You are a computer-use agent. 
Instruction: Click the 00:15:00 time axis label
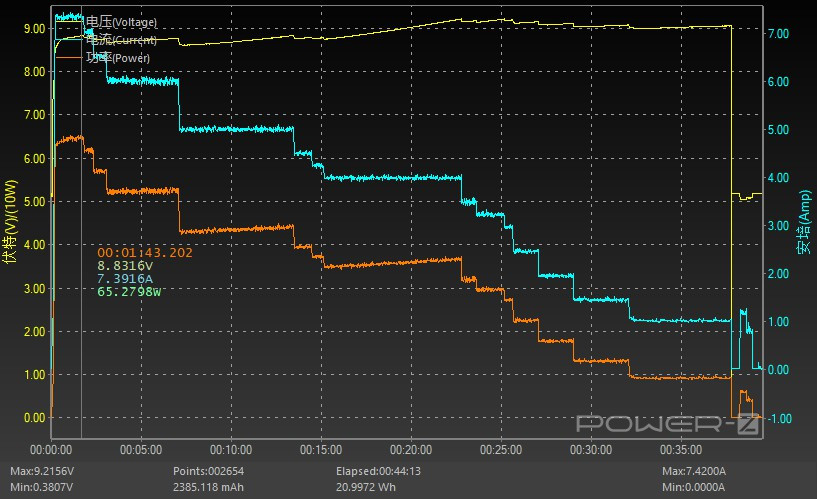pyautogui.click(x=321, y=450)
